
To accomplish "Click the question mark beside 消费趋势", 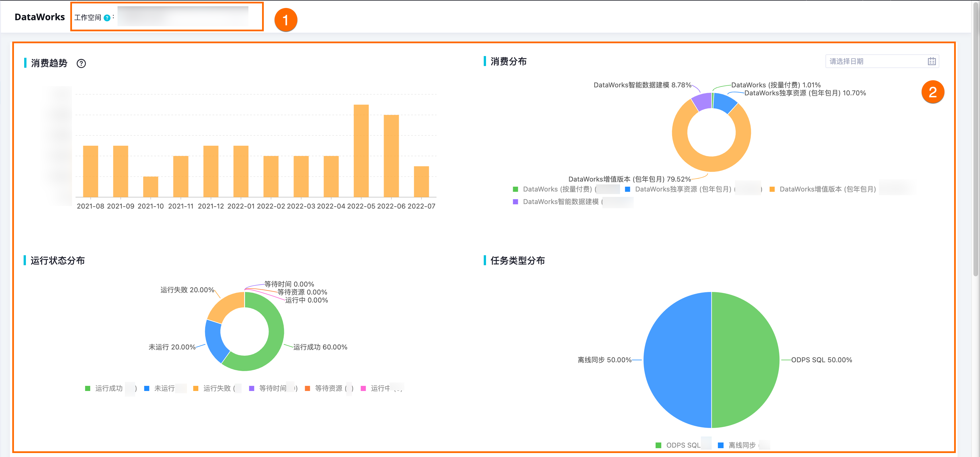I will (81, 63).
